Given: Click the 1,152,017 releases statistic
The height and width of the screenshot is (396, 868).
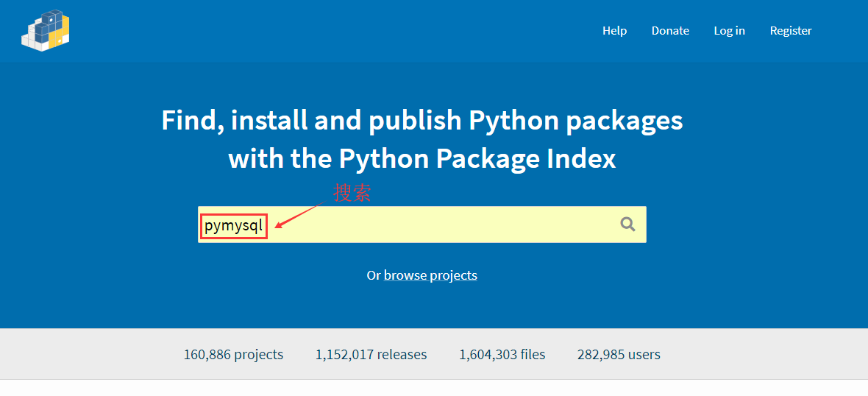Looking at the screenshot, I should pyautogui.click(x=371, y=355).
